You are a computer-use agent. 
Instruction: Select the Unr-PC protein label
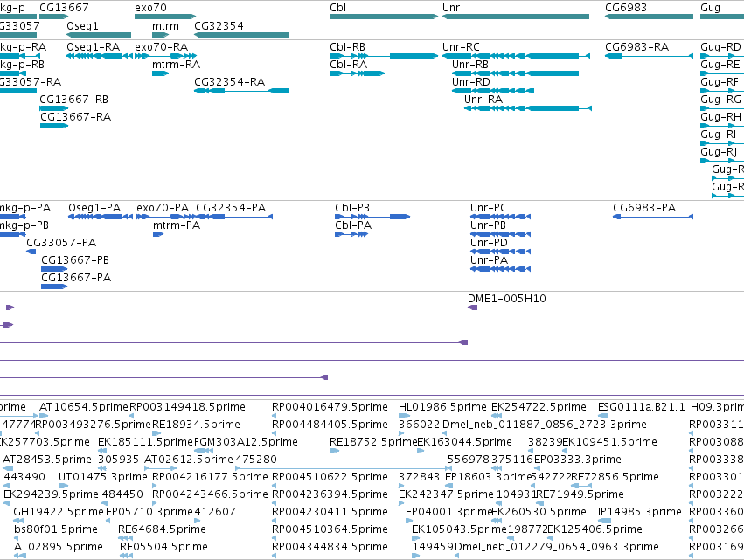pos(488,208)
